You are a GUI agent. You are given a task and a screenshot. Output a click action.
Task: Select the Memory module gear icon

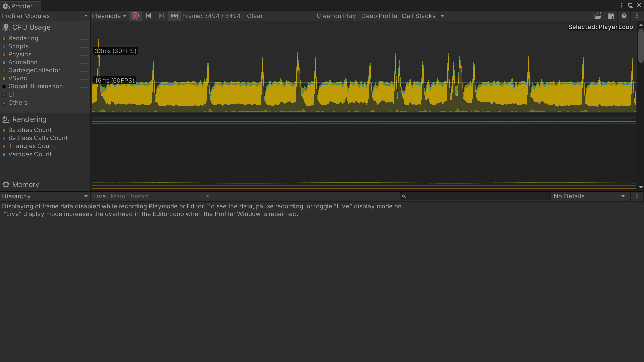[x=6, y=185]
